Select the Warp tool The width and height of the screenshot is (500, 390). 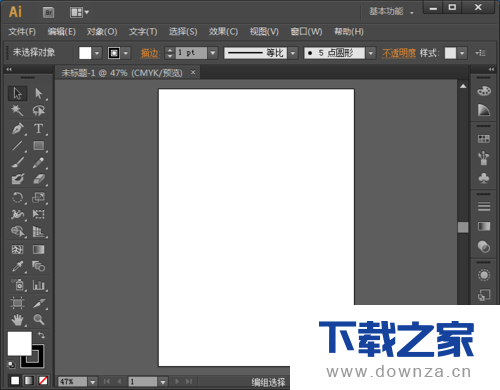point(17,214)
